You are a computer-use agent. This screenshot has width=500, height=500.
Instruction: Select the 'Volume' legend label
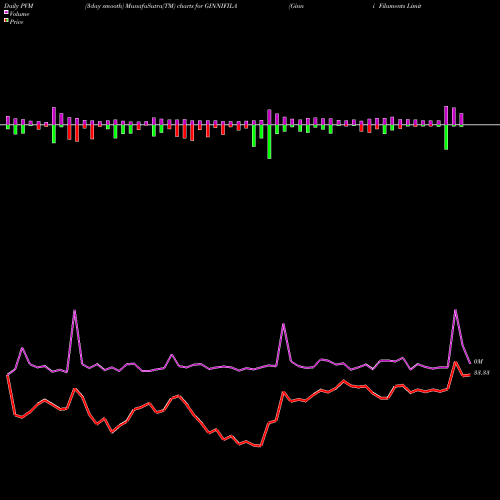point(19,14)
